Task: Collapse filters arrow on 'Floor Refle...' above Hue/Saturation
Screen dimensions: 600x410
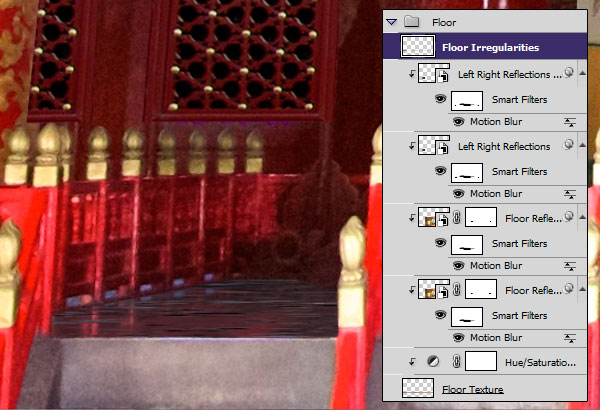Action: click(x=582, y=289)
